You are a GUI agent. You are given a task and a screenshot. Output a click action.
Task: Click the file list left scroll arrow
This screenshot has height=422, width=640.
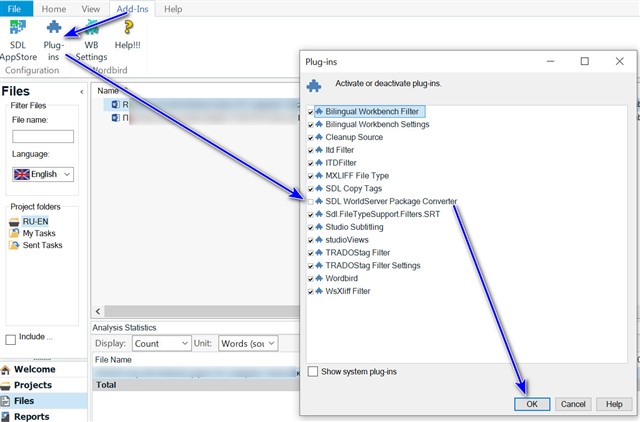point(98,311)
